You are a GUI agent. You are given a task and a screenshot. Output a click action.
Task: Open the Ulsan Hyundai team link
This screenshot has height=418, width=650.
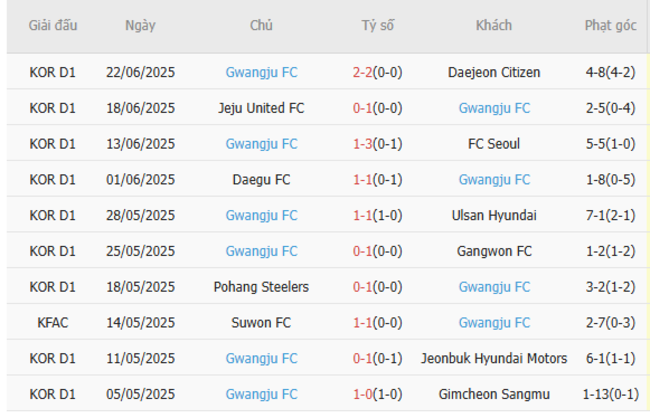(494, 215)
